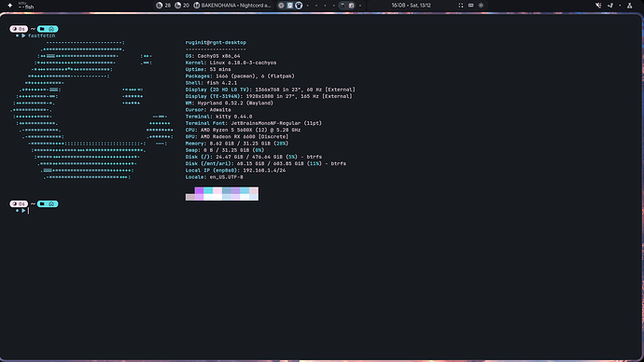Click the purple color block in palette
This screenshot has width=644, height=362.
point(199,190)
